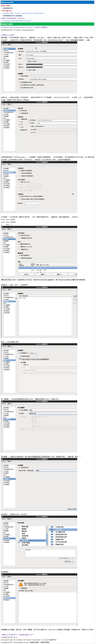Choose the HTTP installation source radio
This screenshot has height=644, width=95.
[x=19, y=127]
